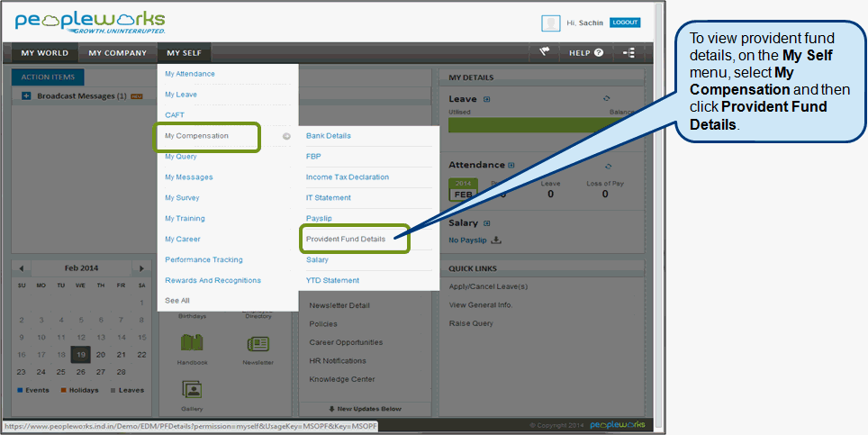Select date 19 in the calendar
868x435 pixels.
[x=81, y=355]
